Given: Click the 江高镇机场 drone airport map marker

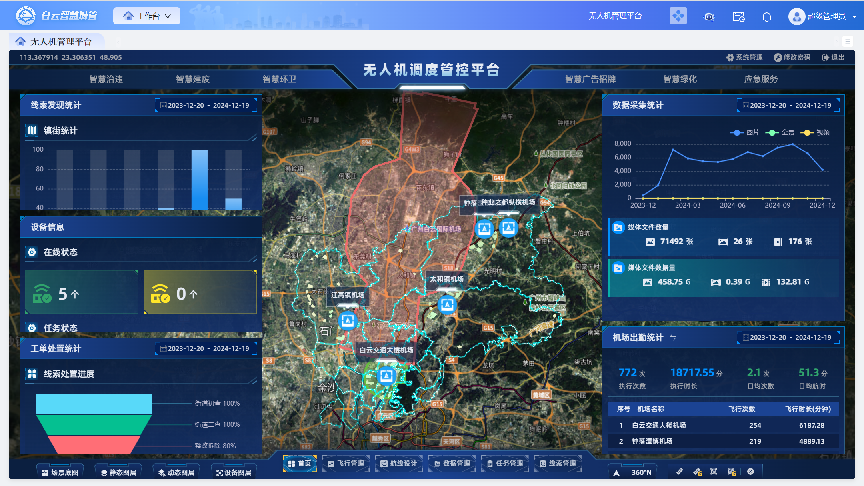Looking at the screenshot, I should tap(348, 320).
